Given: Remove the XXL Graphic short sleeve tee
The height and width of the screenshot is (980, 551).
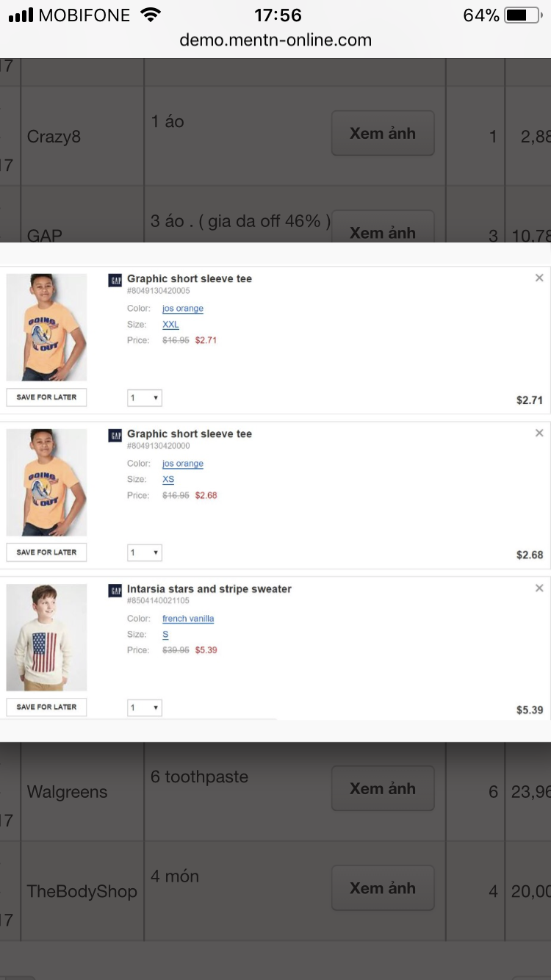Looking at the screenshot, I should [539, 278].
